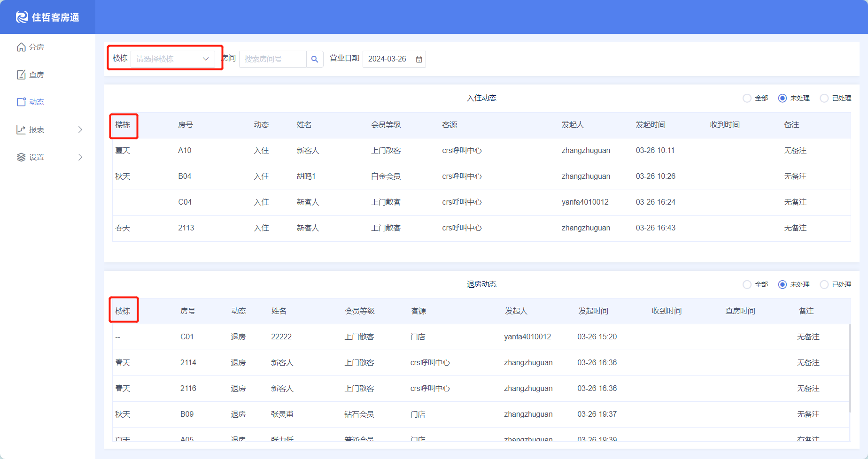Select 未处理 radio in 入住动态
This screenshot has height=459, width=868.
(783, 98)
